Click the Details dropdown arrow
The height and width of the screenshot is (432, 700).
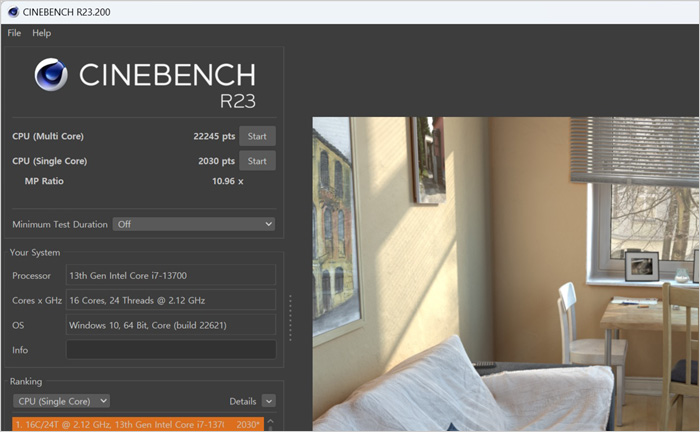(268, 401)
